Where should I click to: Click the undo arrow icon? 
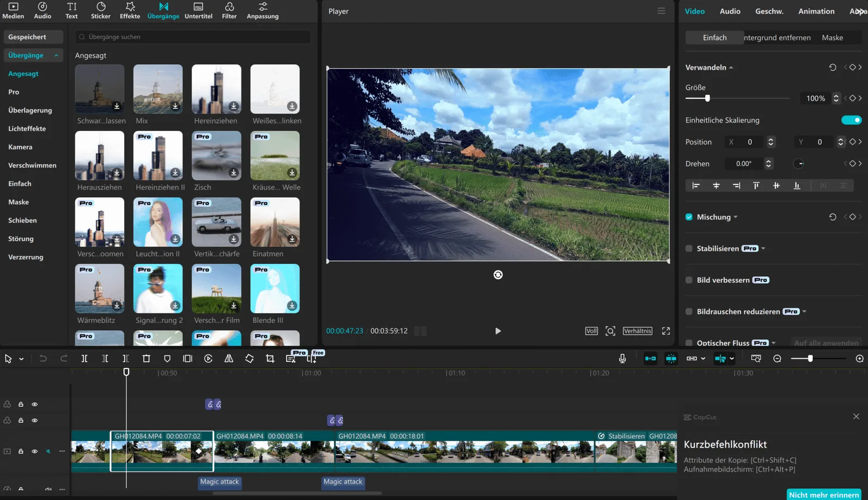pos(43,358)
